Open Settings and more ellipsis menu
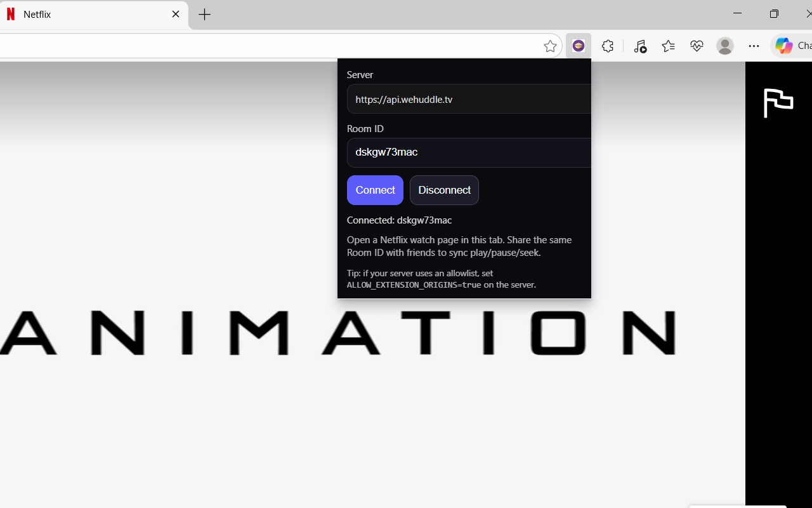 click(x=754, y=46)
